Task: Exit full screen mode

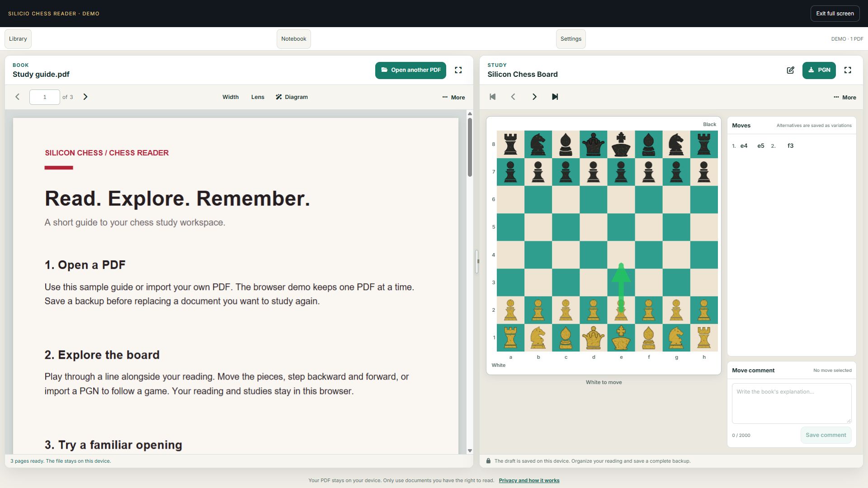Action: pyautogui.click(x=835, y=14)
